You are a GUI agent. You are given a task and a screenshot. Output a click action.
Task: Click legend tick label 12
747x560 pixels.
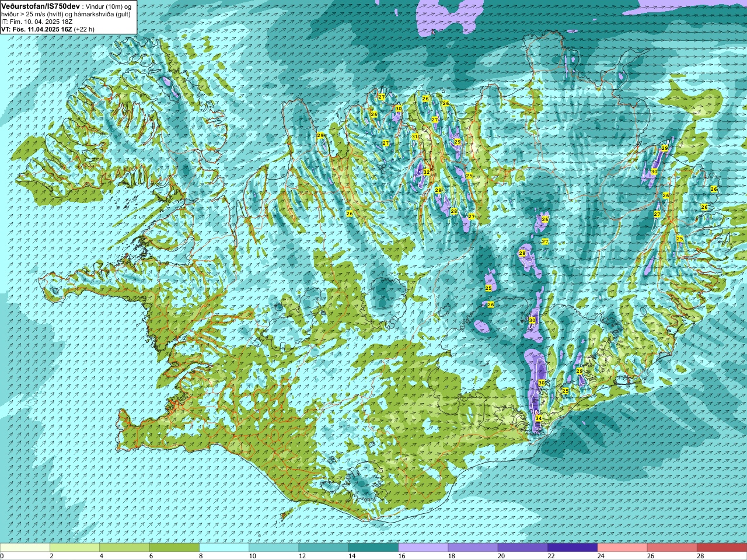302,556
